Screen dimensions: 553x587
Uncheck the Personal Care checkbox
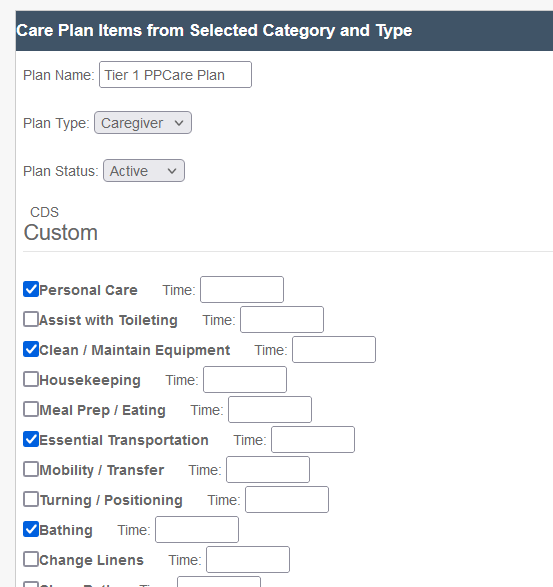[31, 289]
